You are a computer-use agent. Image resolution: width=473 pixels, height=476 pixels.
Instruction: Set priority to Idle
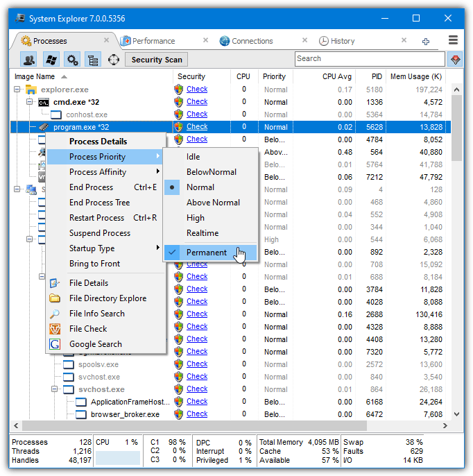pos(211,157)
